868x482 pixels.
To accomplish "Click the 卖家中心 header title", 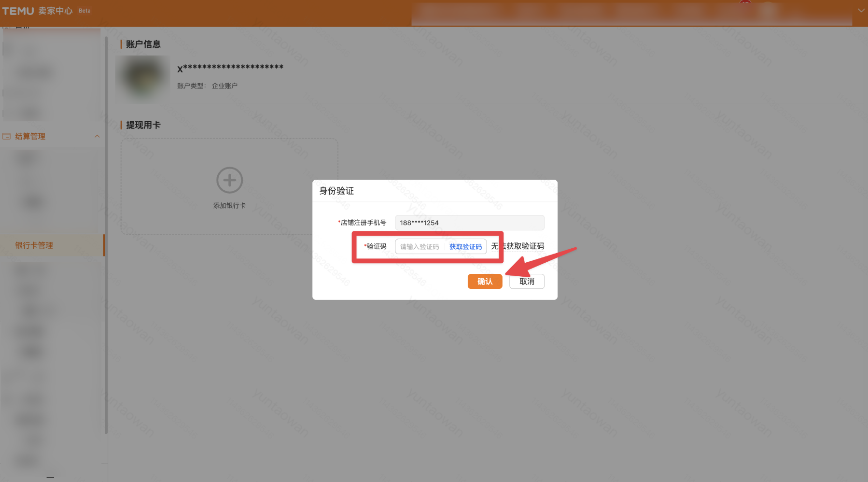I will tap(55, 11).
